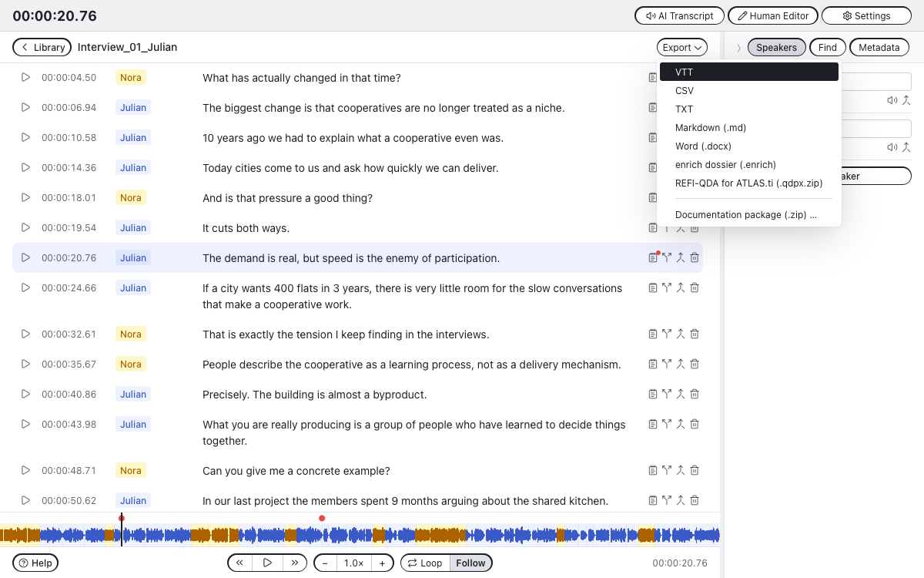Skip backward with the rewind button
This screenshot has width=924, height=578.
[x=239, y=563]
